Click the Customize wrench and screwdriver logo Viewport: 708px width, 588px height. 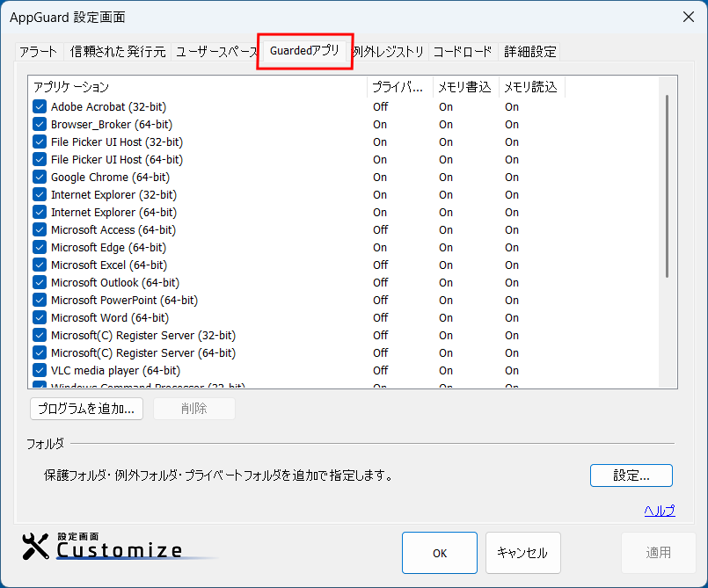tap(36, 547)
